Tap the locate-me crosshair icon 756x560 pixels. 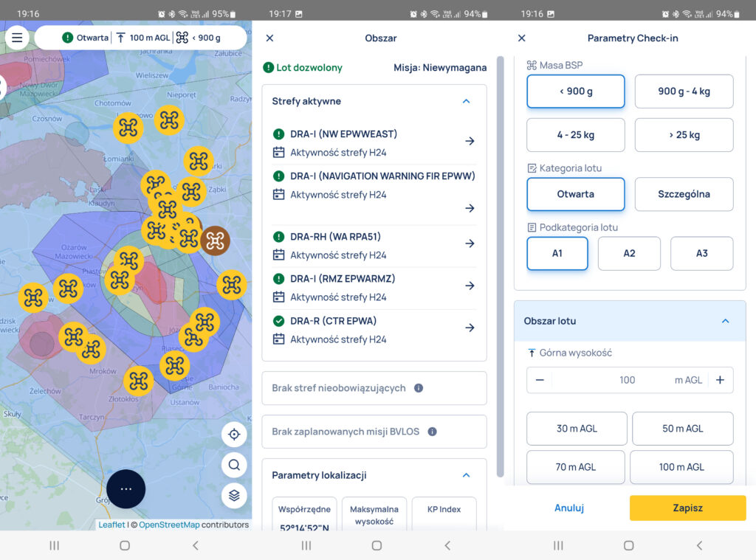tap(234, 435)
